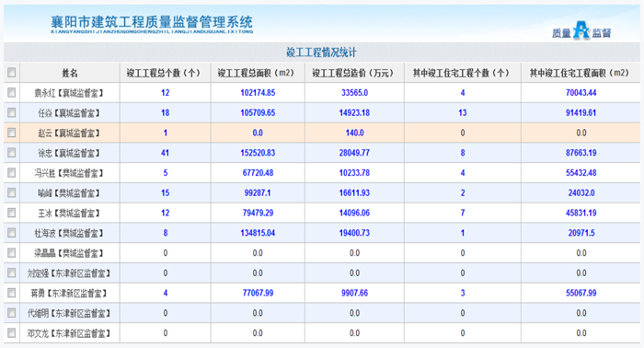Image resolution: width=644 pixels, height=348 pixels.
Task: Select the checkbox beside 赵云【襄城监督室】
Action: click(11, 133)
